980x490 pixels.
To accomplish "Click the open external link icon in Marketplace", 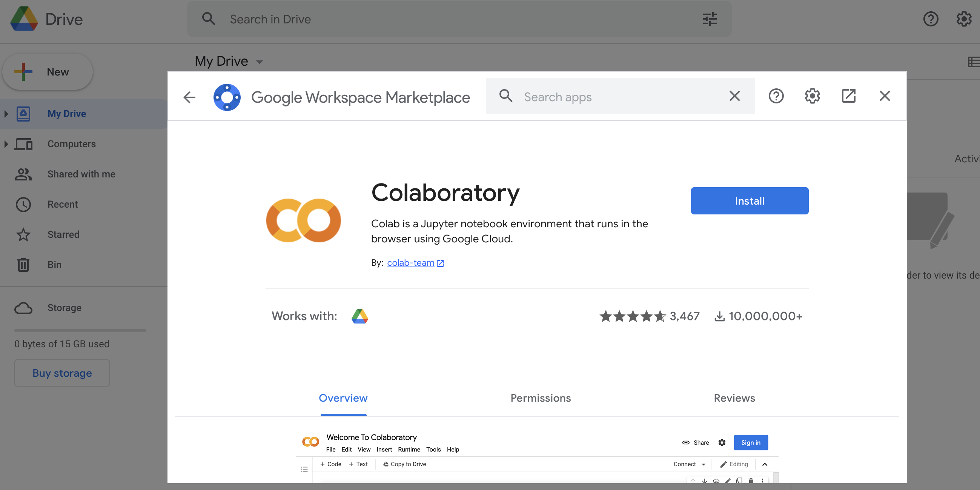I will tap(849, 96).
